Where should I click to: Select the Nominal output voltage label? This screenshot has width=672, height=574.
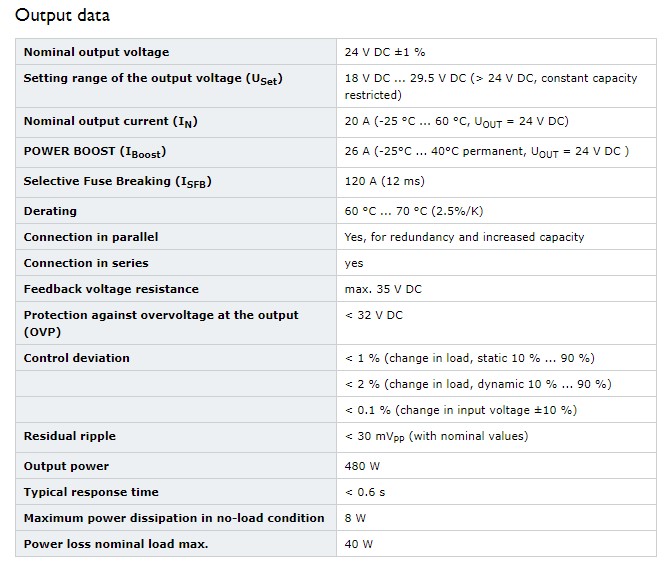[96, 52]
